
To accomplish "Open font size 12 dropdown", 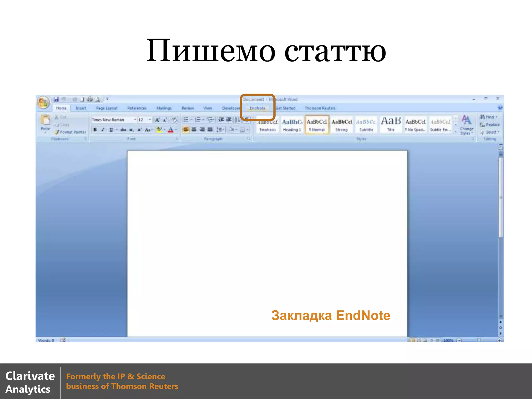I will click(x=150, y=119).
